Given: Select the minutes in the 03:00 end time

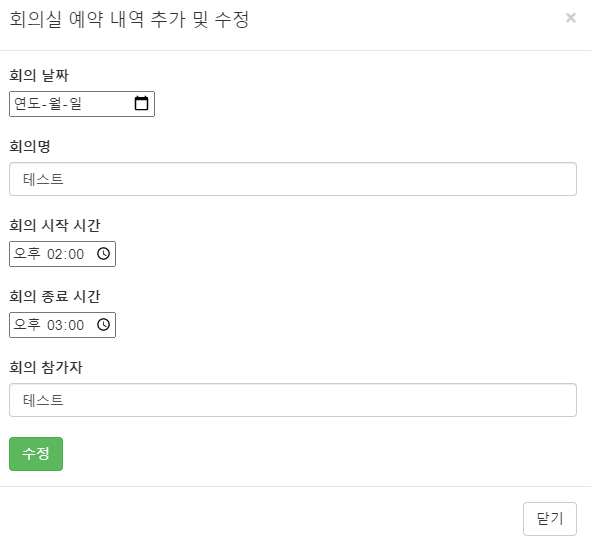Looking at the screenshot, I should [75, 325].
